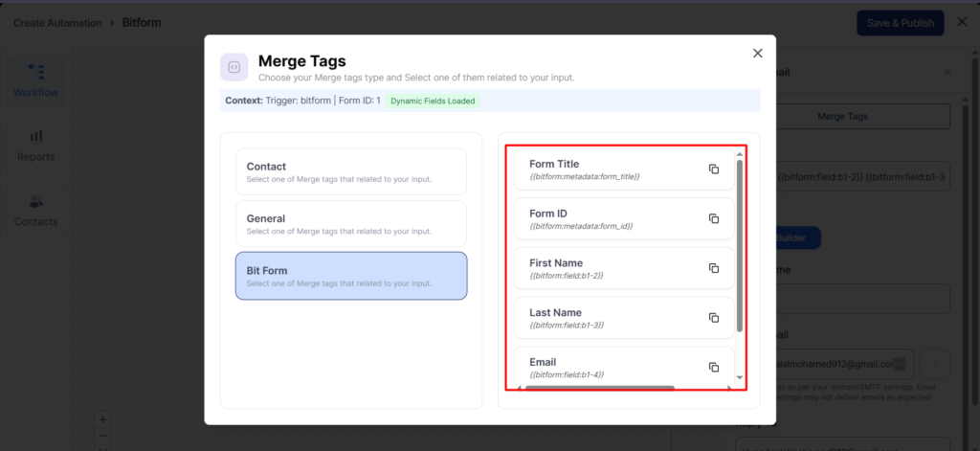Click the Create Automation breadcrumb
Image resolution: width=980 pixels, height=451 pixels.
click(x=58, y=22)
